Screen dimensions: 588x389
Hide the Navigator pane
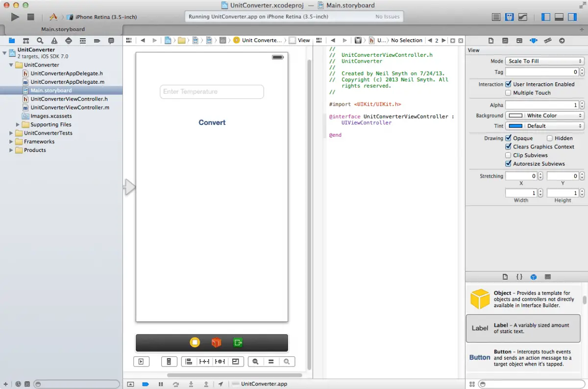click(546, 17)
